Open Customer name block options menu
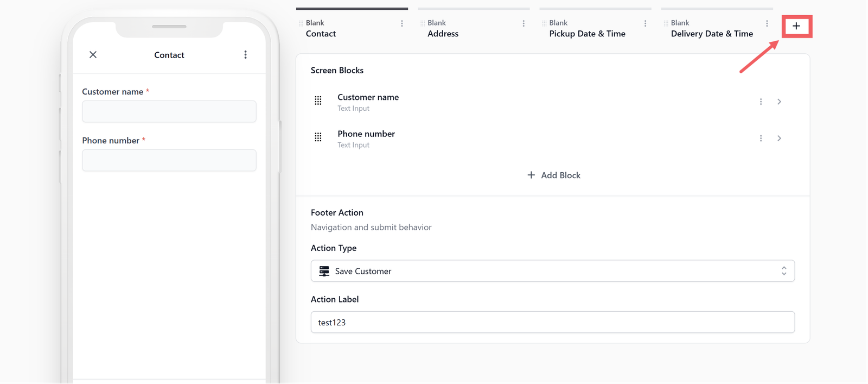The width and height of the screenshot is (868, 384). (x=761, y=102)
